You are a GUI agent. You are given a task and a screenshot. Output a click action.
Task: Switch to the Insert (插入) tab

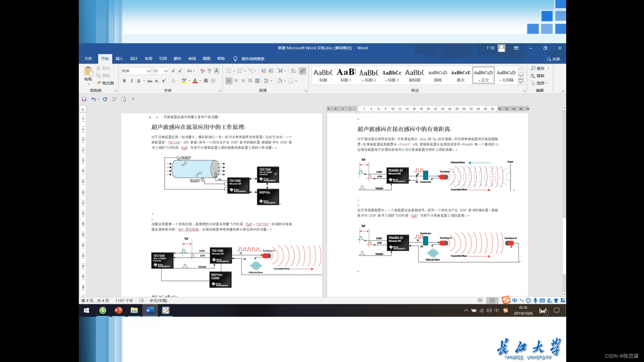119,59
